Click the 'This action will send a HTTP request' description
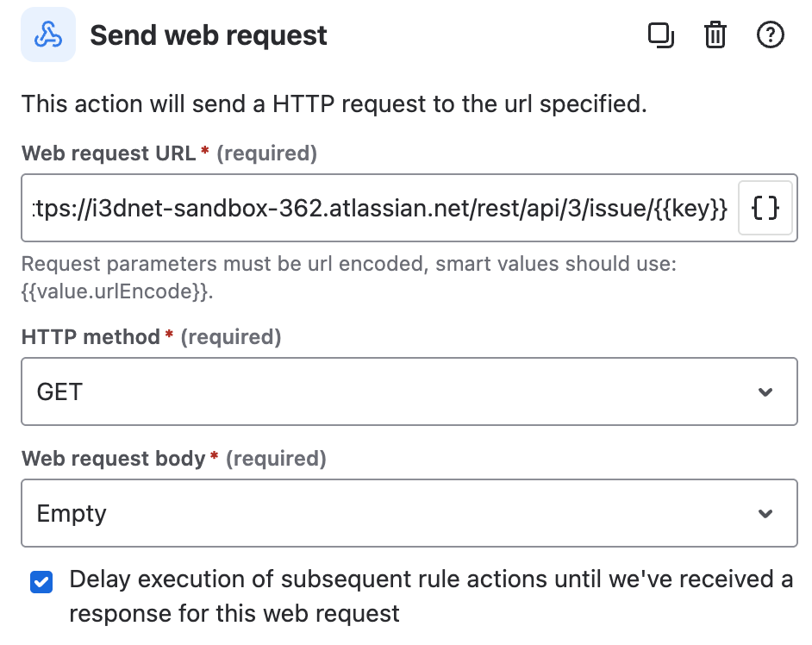The height and width of the screenshot is (645, 812). [334, 104]
